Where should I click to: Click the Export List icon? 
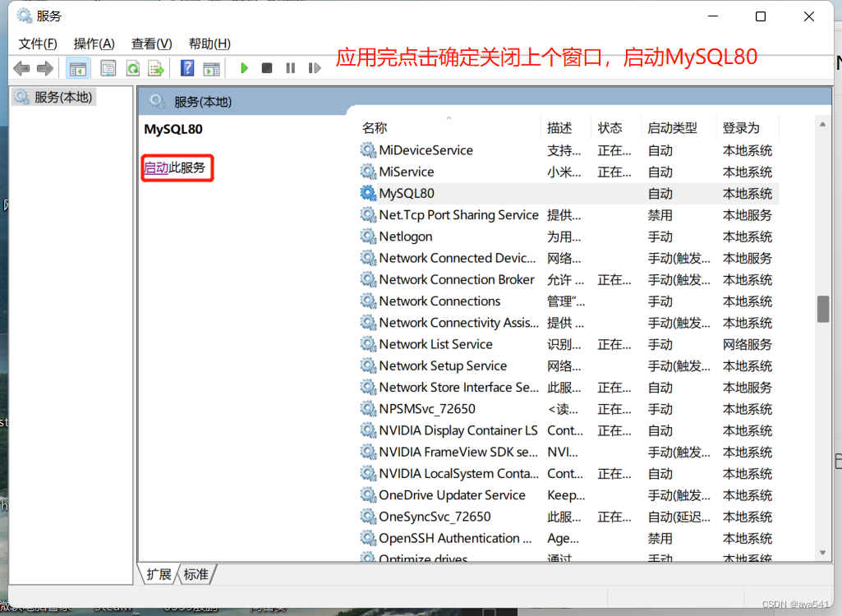(156, 68)
